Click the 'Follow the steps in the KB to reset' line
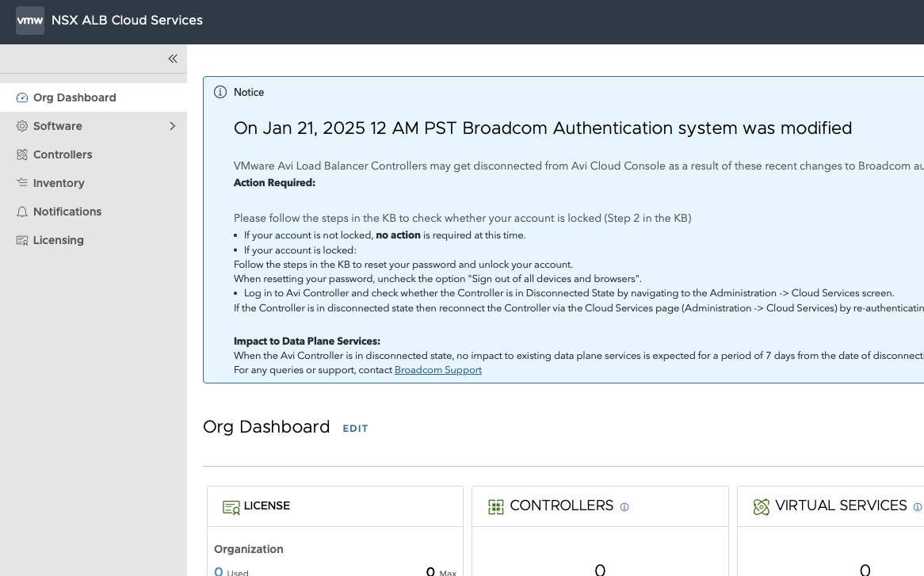Image resolution: width=924 pixels, height=576 pixels. (403, 265)
